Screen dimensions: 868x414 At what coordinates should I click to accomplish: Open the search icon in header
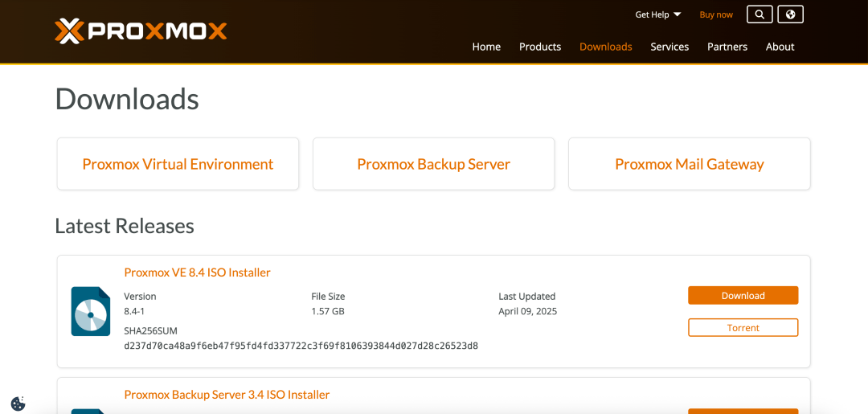click(759, 14)
